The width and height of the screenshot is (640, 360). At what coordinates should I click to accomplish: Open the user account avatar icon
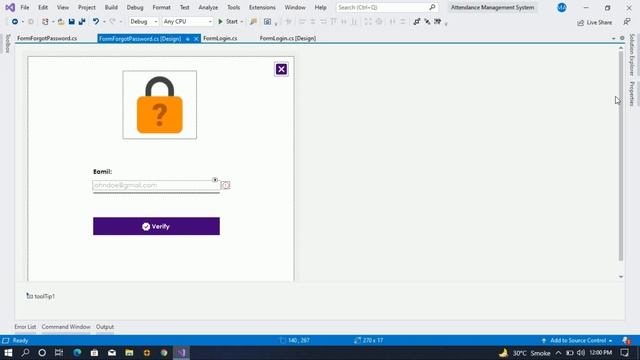tap(562, 7)
